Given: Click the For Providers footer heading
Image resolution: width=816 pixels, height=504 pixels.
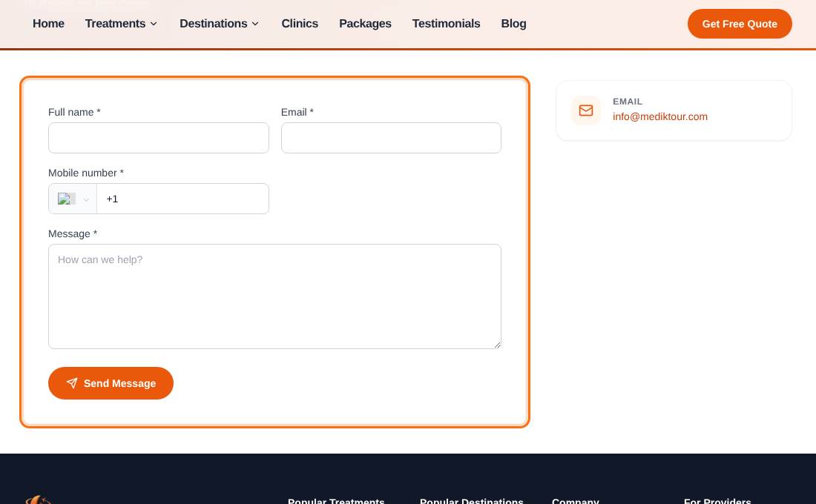Looking at the screenshot, I should click(717, 501).
